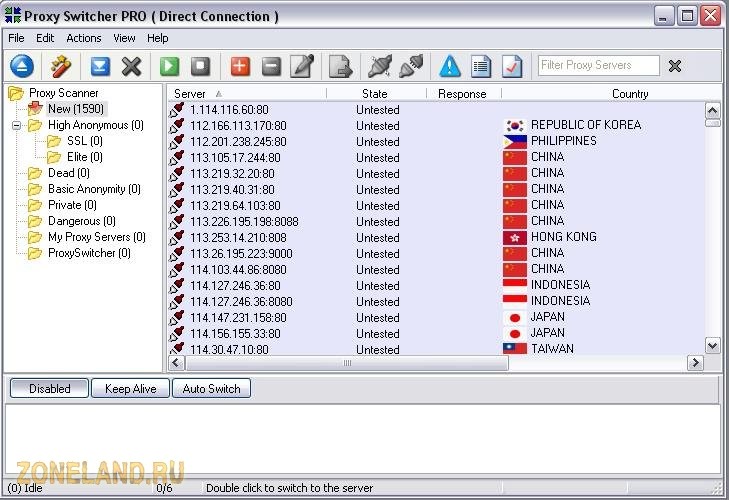
Task: Click Untested state of 113.105.17.244:80
Action: (378, 158)
